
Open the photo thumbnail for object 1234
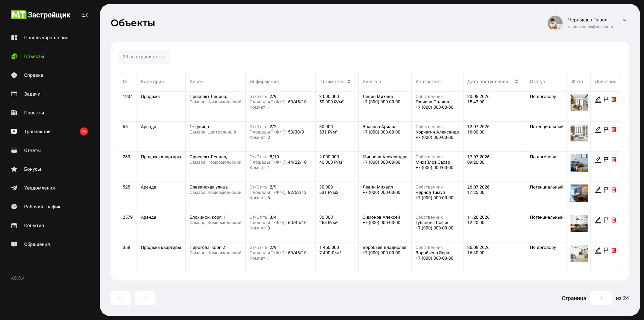tap(579, 103)
